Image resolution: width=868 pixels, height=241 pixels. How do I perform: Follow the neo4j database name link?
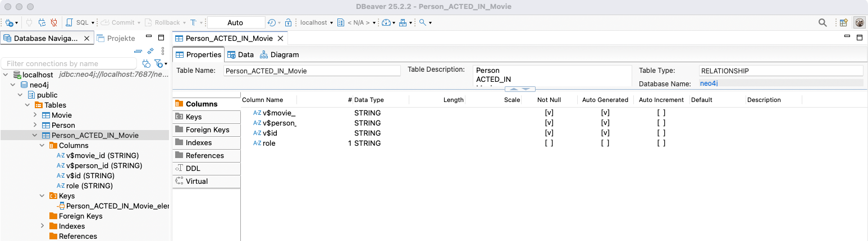coord(709,83)
